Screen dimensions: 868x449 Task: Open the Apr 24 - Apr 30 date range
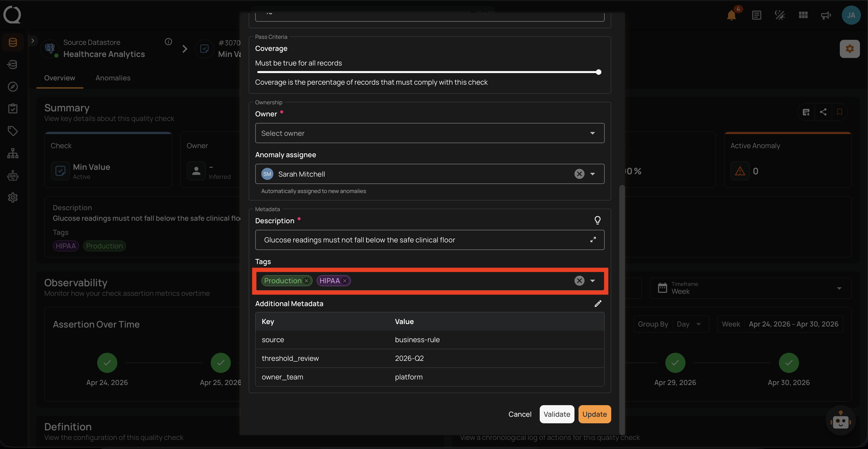793,324
